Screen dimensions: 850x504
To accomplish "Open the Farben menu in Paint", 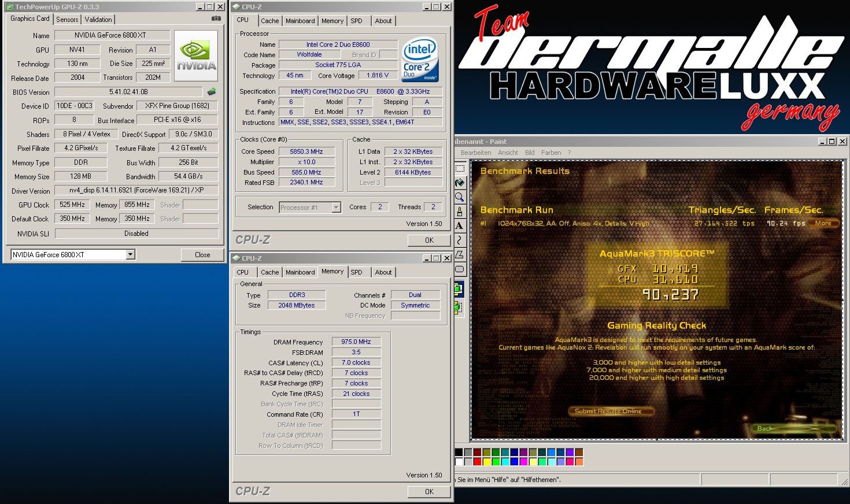I will coord(551,153).
